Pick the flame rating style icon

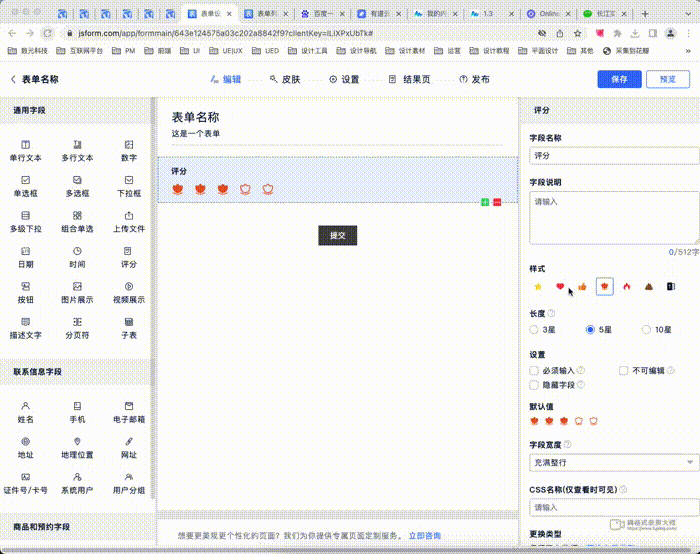626,287
